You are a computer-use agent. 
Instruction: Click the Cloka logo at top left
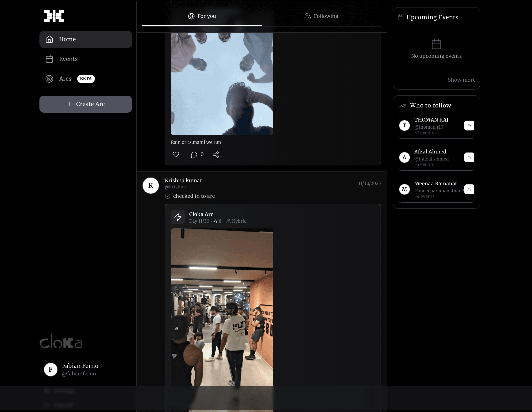tap(54, 16)
